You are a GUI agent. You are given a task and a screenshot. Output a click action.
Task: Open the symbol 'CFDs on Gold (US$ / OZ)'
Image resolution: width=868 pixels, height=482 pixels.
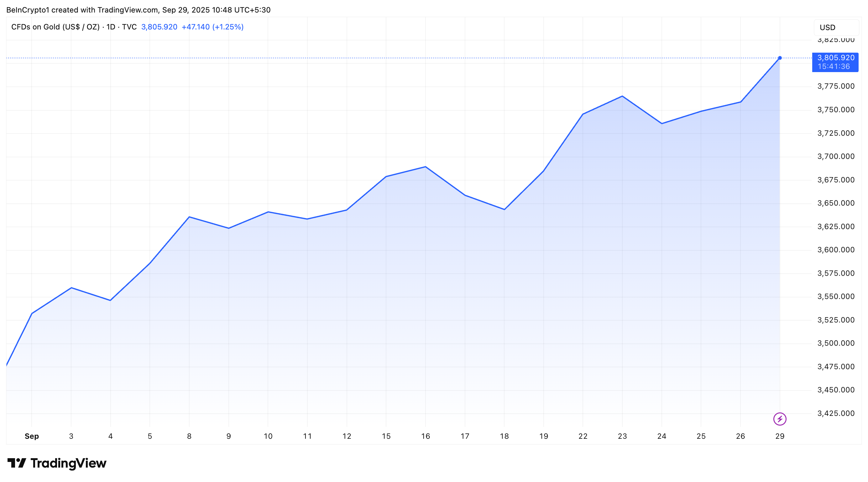tap(55, 27)
